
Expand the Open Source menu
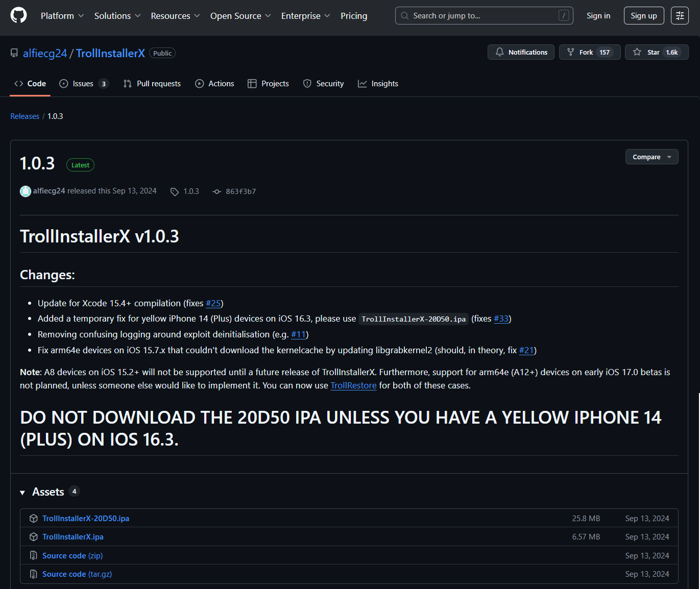pos(240,16)
